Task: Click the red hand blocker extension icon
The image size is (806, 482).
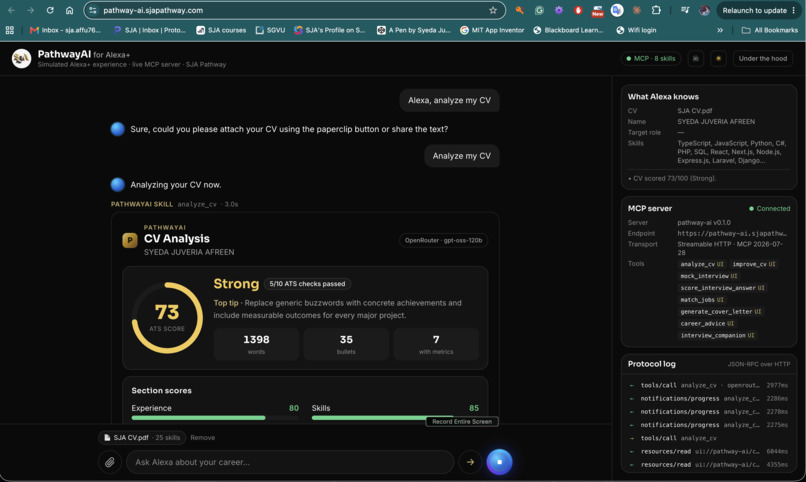Action: click(578, 10)
